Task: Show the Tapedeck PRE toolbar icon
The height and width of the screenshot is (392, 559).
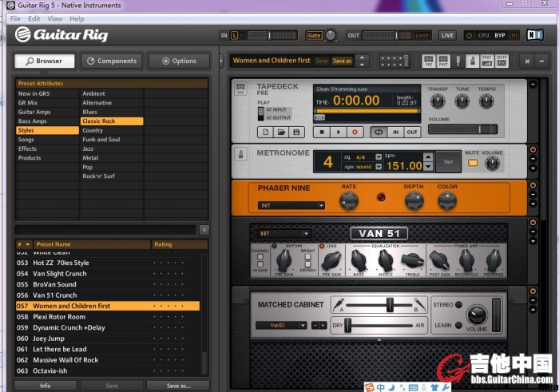Action: [x=429, y=61]
